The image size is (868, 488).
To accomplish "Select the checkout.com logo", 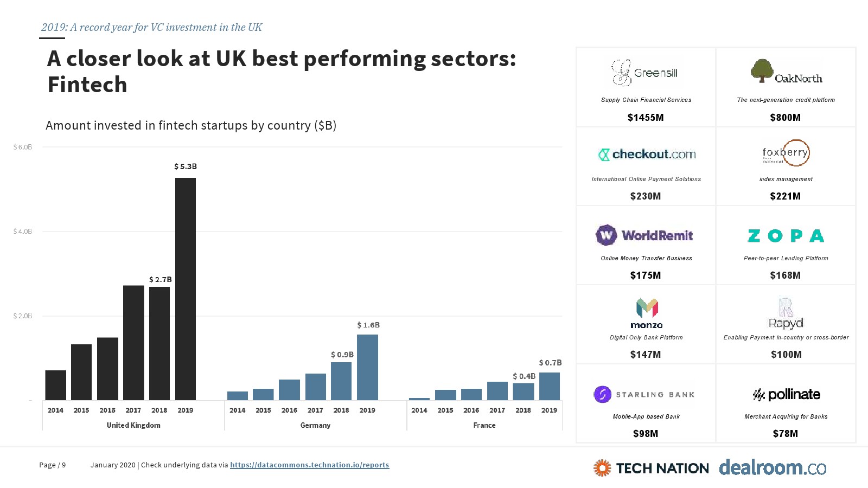I will (647, 155).
